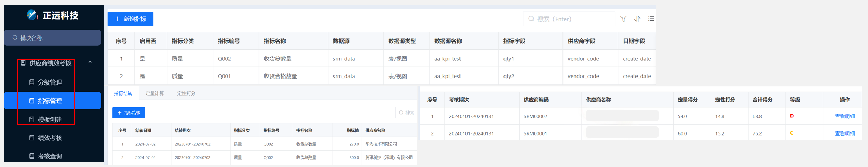Open 分级管理 in the sidebar
This screenshot has width=868, height=167.
coord(50,82)
